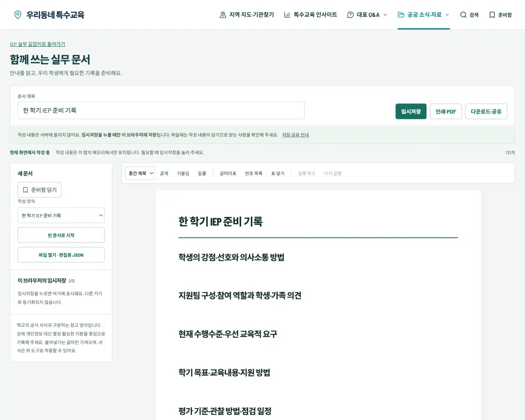Click 이 브라우저의 임시저장 heading
The height and width of the screenshot is (420, 525).
(42, 281)
